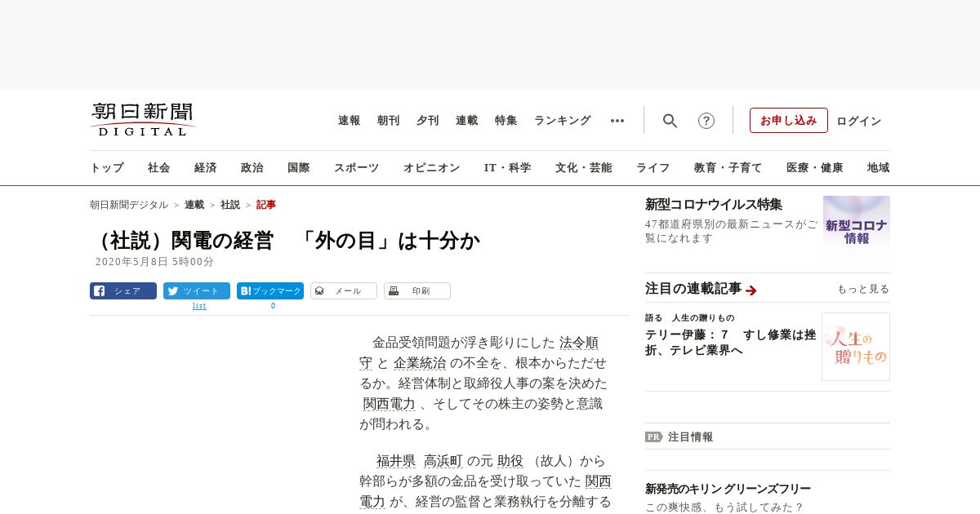Go to the 地域 section tab
980x514 pixels.
[x=879, y=168]
